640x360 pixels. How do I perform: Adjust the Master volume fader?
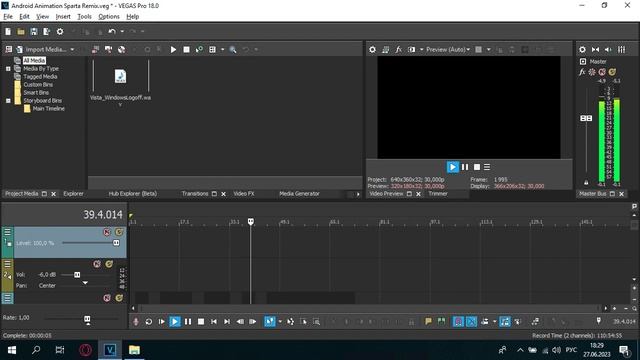[x=586, y=118]
